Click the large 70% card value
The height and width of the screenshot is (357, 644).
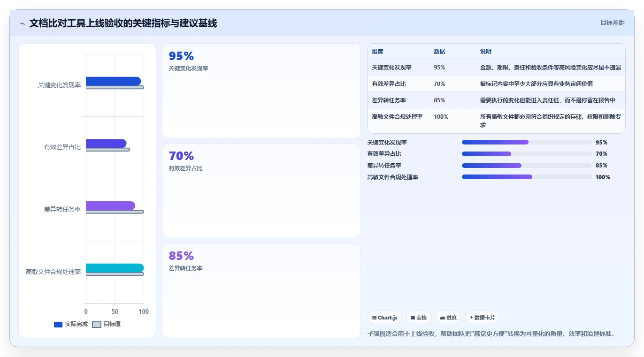(x=181, y=156)
